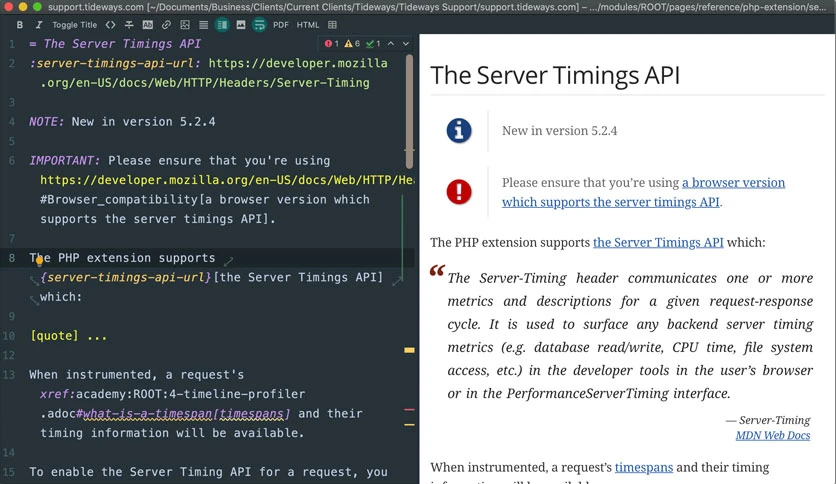Apply strikethrough formatting icon
The height and width of the screenshot is (484, 836).
click(x=129, y=25)
